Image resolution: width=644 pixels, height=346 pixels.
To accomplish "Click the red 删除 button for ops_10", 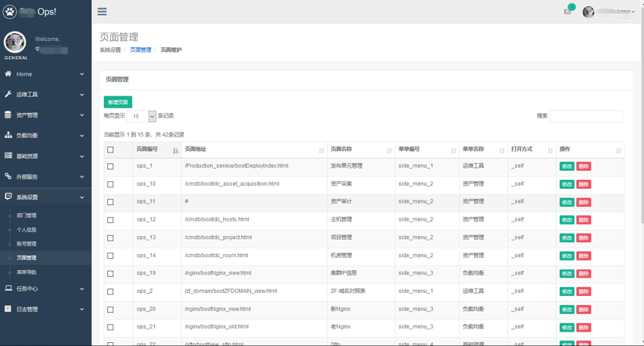I will [583, 184].
